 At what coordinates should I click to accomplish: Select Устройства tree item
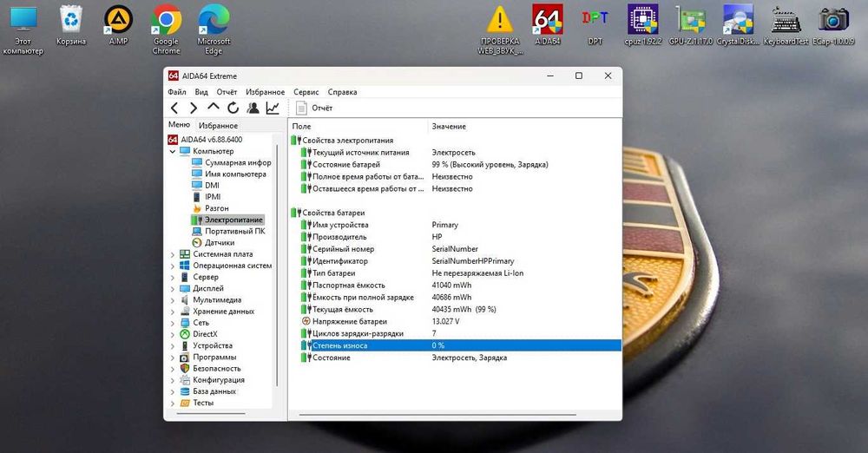click(x=207, y=345)
